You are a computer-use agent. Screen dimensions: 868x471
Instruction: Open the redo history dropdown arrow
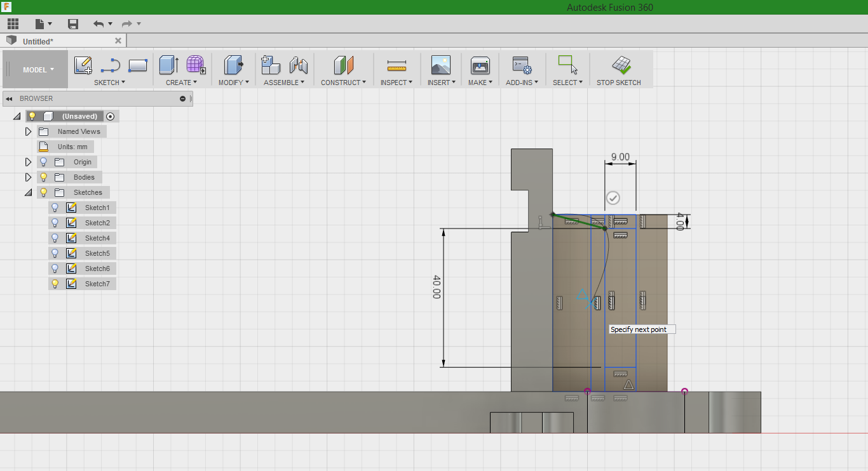[x=139, y=24]
